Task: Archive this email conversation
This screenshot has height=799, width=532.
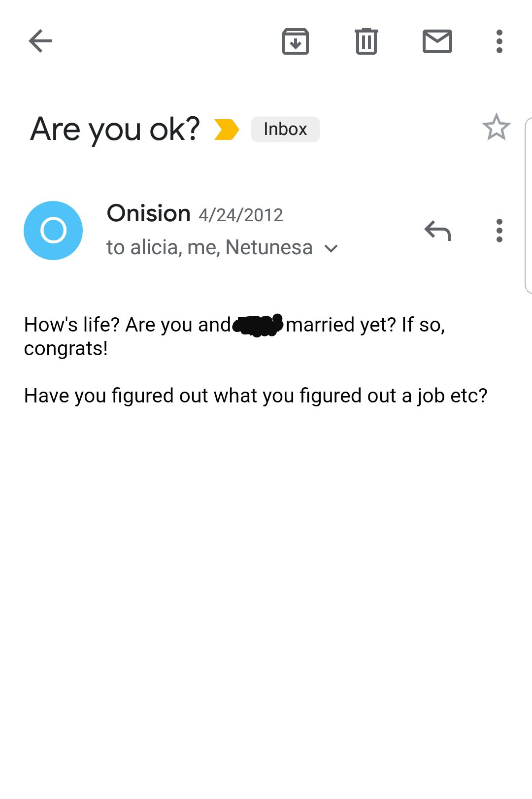Action: pyautogui.click(x=296, y=41)
